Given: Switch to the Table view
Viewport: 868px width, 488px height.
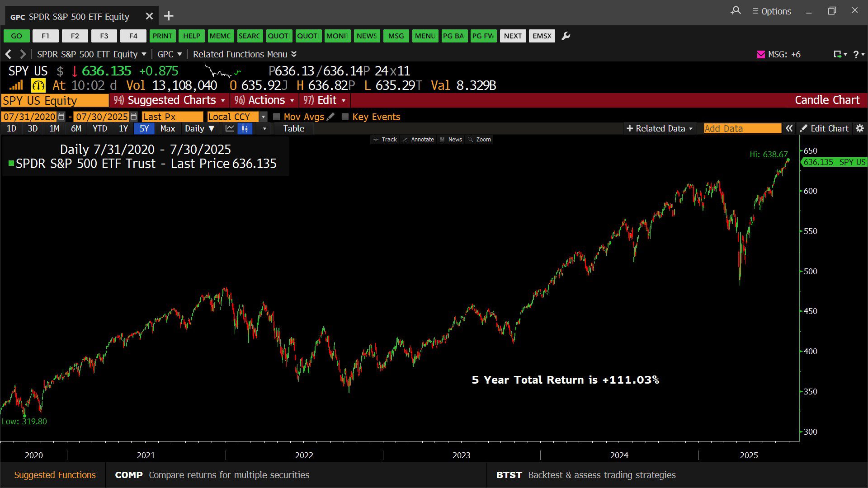Looking at the screenshot, I should click(x=294, y=128).
